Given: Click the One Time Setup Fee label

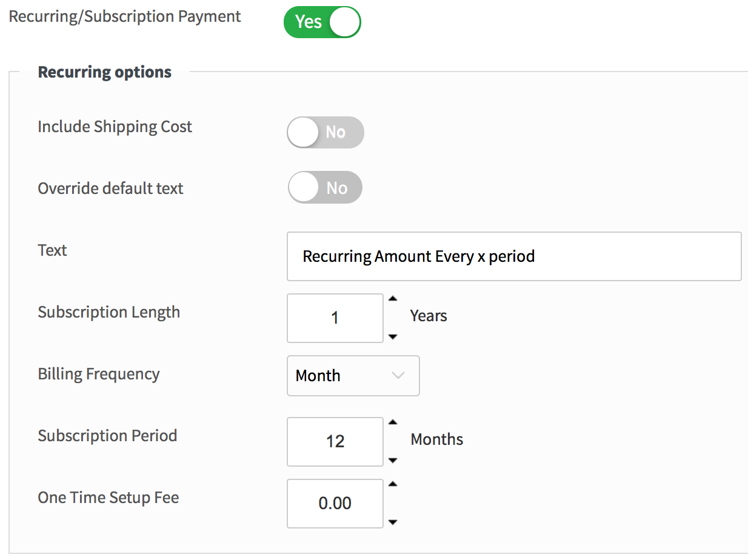Looking at the screenshot, I should click(x=109, y=498).
